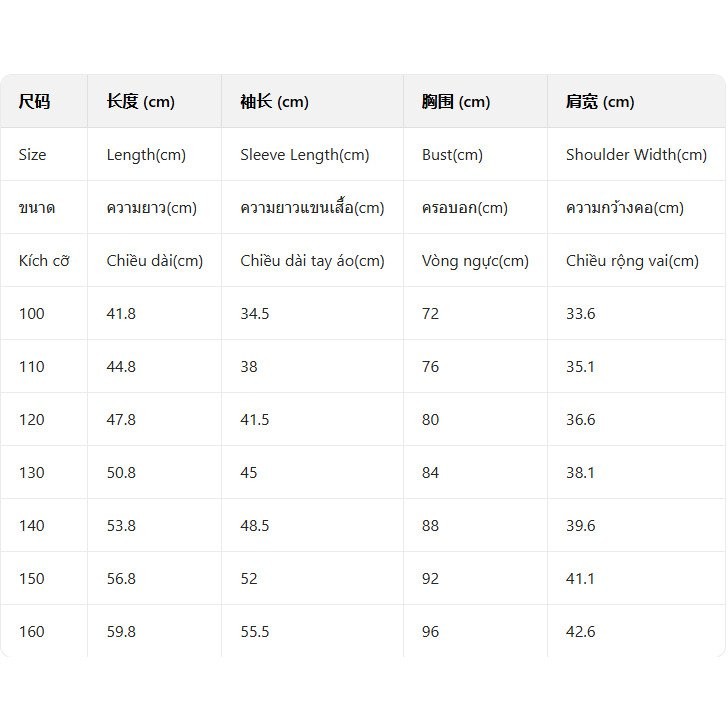This screenshot has height=728, width=728.
Task: Select the Vòng ngực(cm) cell
Action: tap(475, 261)
